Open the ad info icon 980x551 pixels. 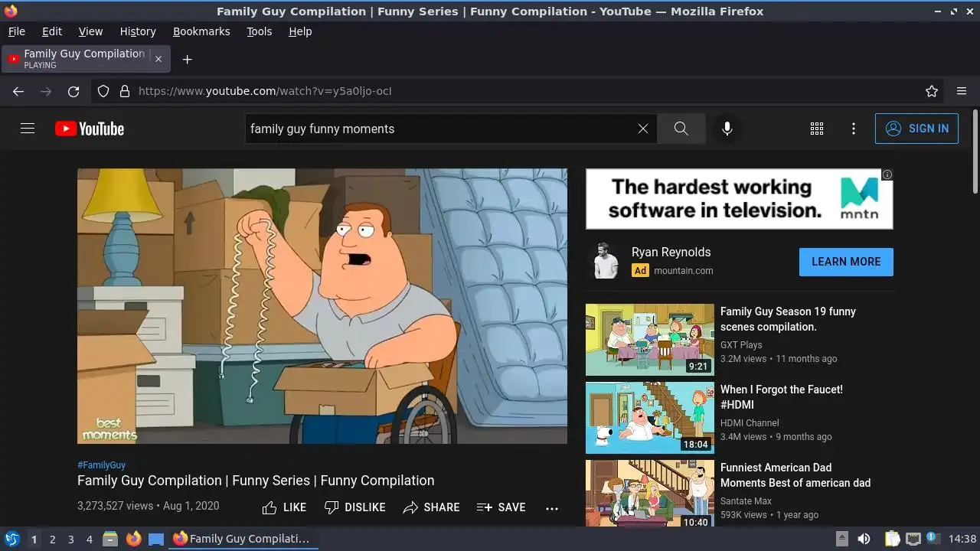(x=887, y=174)
